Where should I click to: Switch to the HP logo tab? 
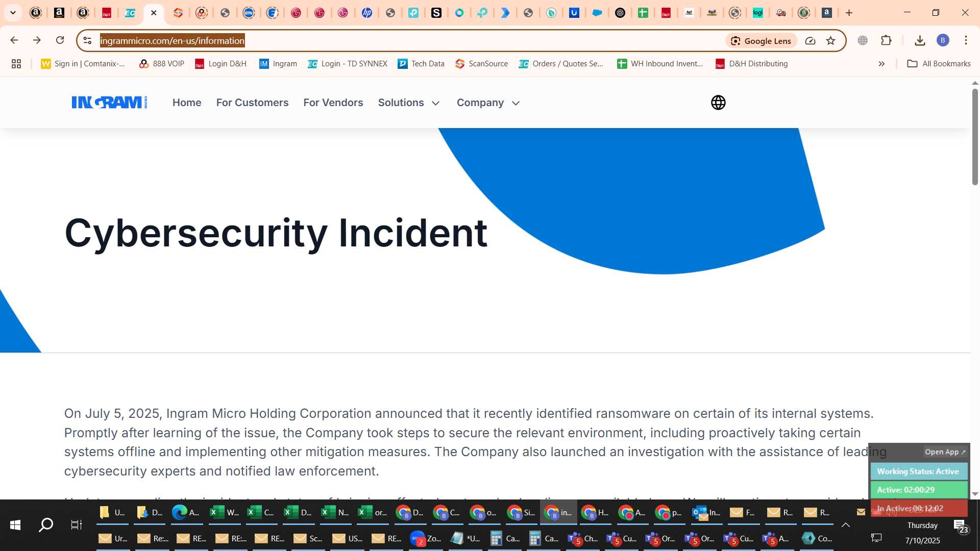pos(366,13)
